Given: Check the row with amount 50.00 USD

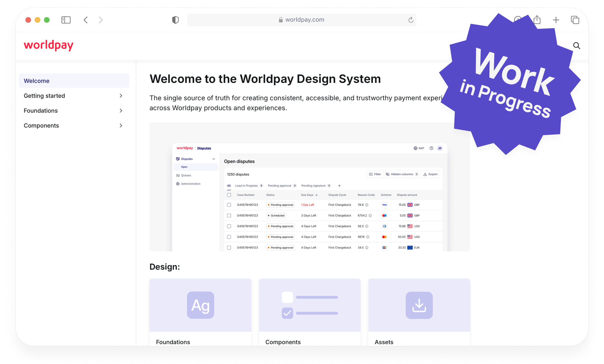Looking at the screenshot, I should tap(229, 237).
